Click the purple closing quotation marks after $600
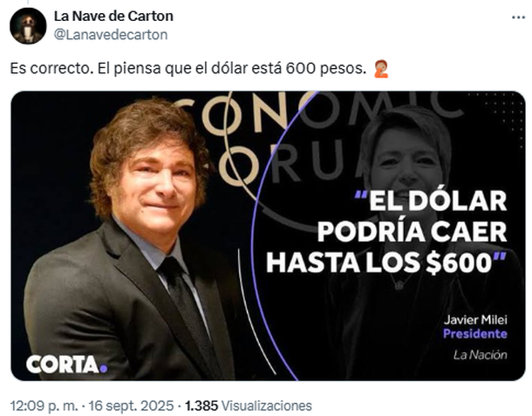Screen dimensions: 532x416 499,256
